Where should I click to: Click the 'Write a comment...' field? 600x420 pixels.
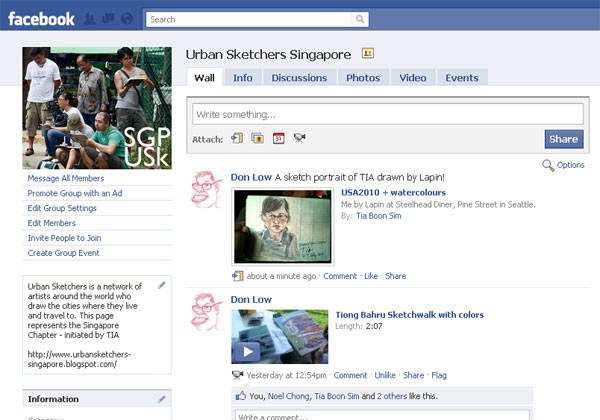coord(383,415)
